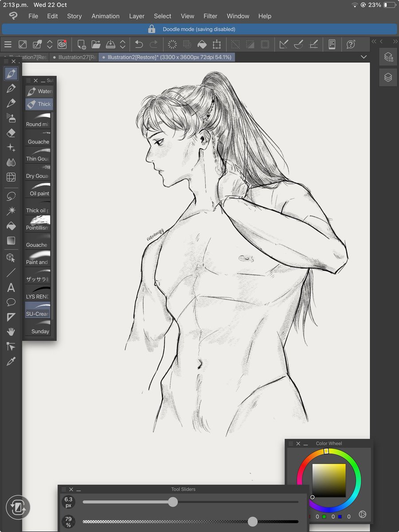The height and width of the screenshot is (532, 399).
Task: Switch to the Illustration27 document tab
Action: [74, 57]
